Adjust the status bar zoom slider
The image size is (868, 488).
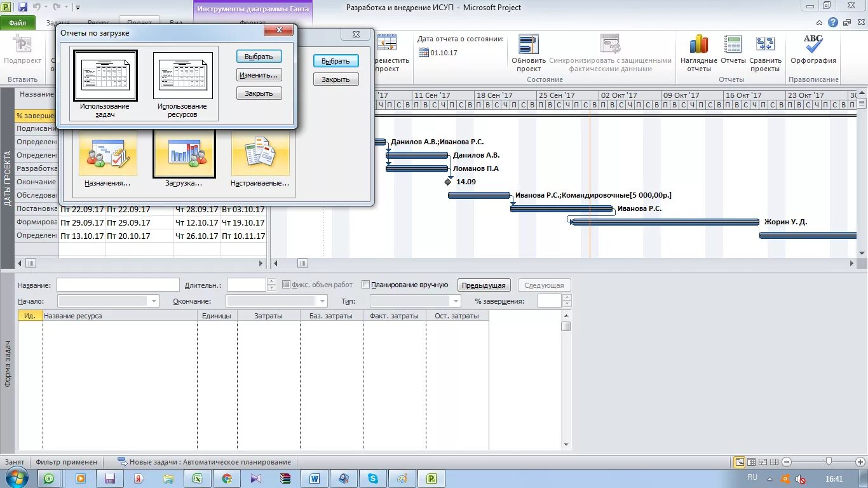pyautogui.click(x=828, y=462)
